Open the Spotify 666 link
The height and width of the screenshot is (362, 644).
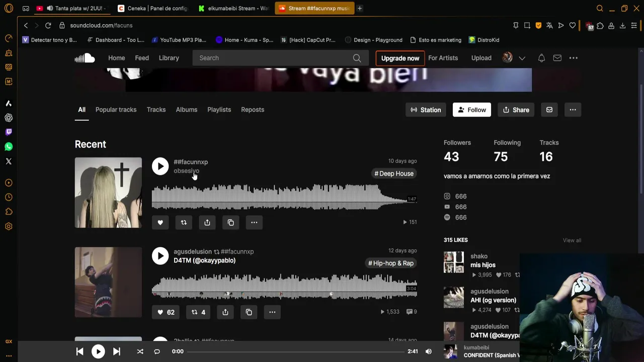click(455, 217)
